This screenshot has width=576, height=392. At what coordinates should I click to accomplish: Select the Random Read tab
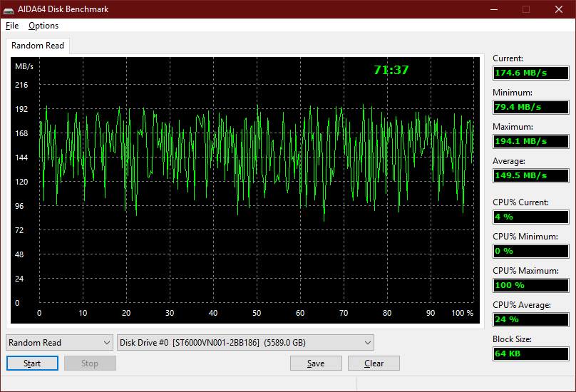[x=38, y=46]
